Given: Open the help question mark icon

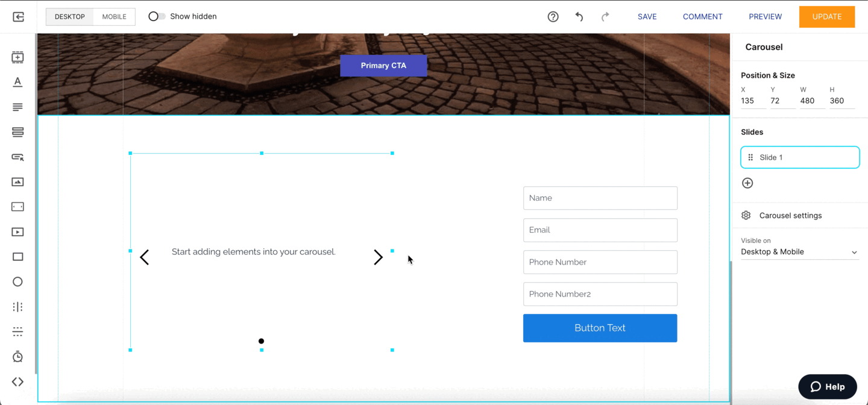Looking at the screenshot, I should click(553, 17).
